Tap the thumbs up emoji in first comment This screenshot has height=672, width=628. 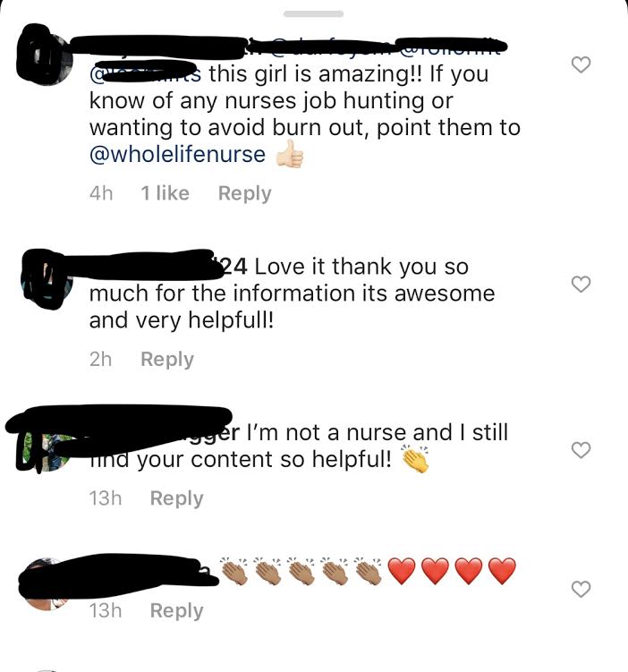(x=290, y=153)
